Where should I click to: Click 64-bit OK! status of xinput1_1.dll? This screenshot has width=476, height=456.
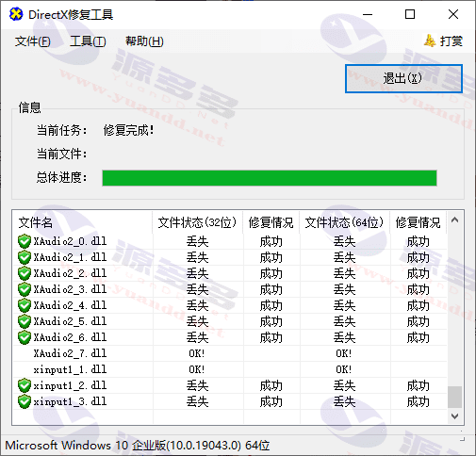344,369
